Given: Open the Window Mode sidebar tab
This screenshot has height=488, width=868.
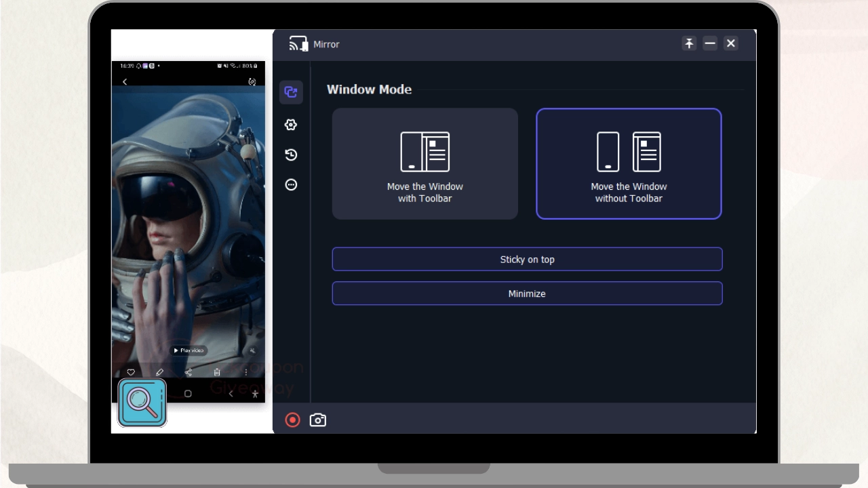Looking at the screenshot, I should 291,92.
